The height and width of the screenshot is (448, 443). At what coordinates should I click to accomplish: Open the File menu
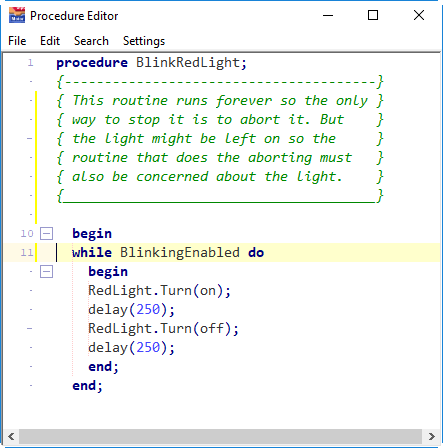(17, 41)
